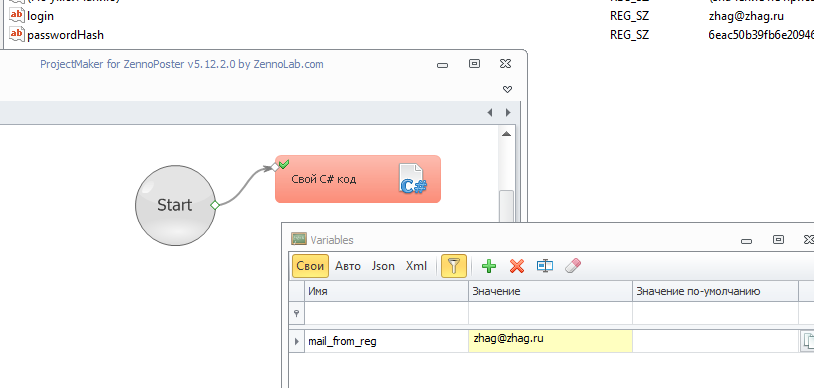Switch to the Json variables tab
This screenshot has width=814, height=388.
coord(383,266)
